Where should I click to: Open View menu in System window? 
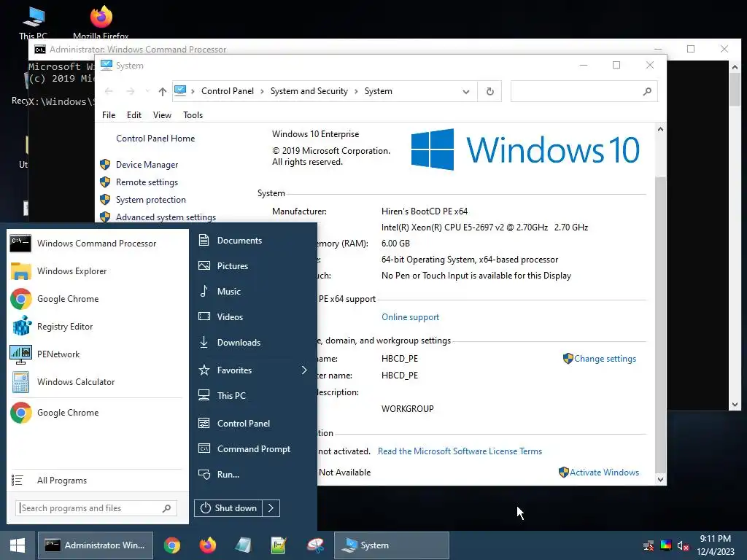tap(162, 115)
